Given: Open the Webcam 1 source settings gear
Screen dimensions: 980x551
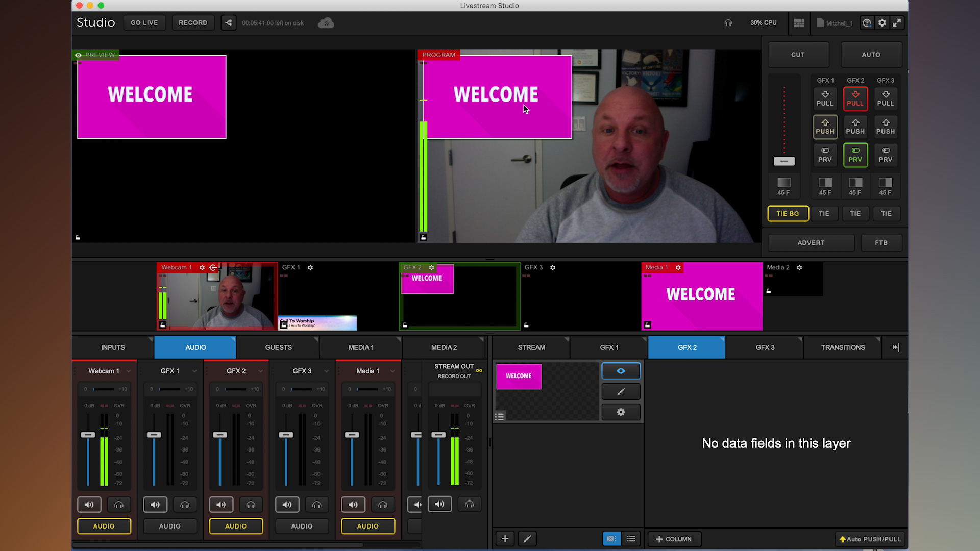Looking at the screenshot, I should [x=202, y=267].
